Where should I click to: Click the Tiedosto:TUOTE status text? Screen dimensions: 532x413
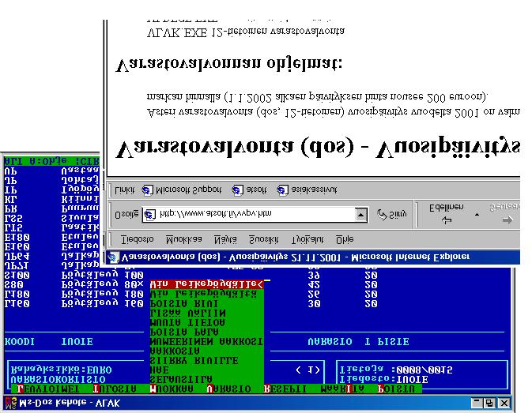tap(383, 379)
